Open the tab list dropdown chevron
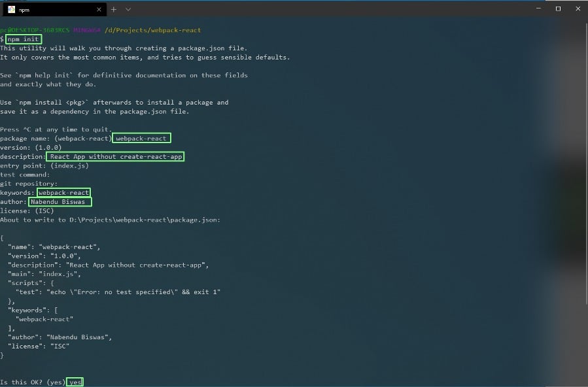588x387 pixels. point(128,9)
